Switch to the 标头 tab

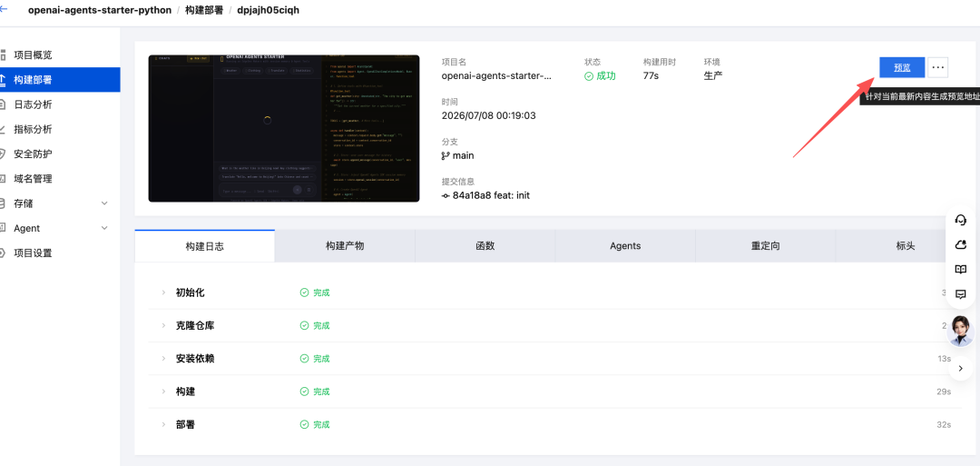pyautogui.click(x=906, y=246)
